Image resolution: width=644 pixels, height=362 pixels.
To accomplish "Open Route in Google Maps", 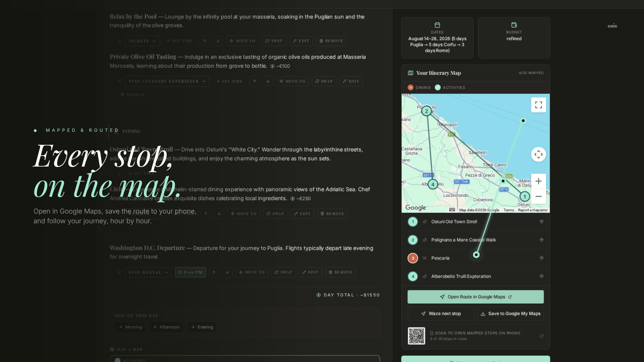I will click(x=476, y=297).
